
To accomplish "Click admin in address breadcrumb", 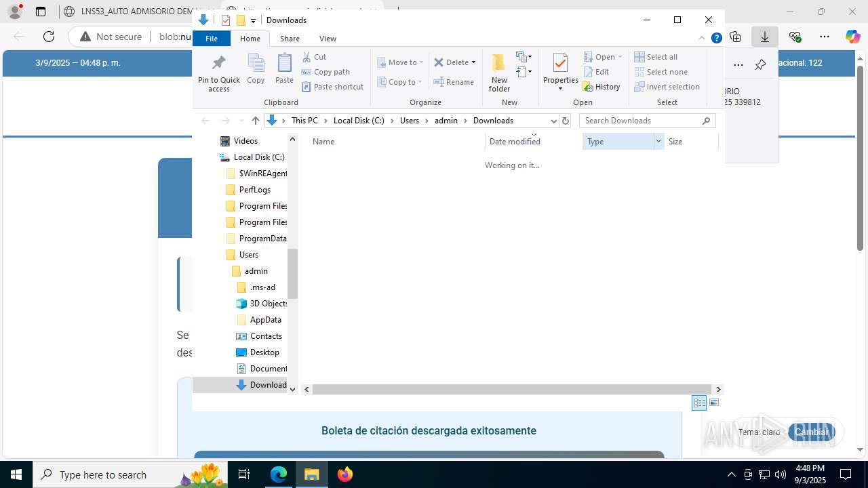I will coord(446,121).
